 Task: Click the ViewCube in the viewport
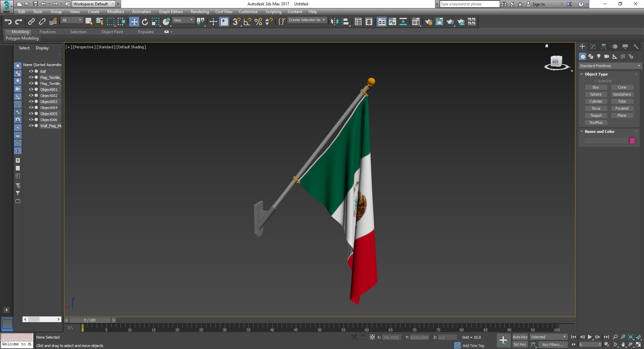coord(556,62)
